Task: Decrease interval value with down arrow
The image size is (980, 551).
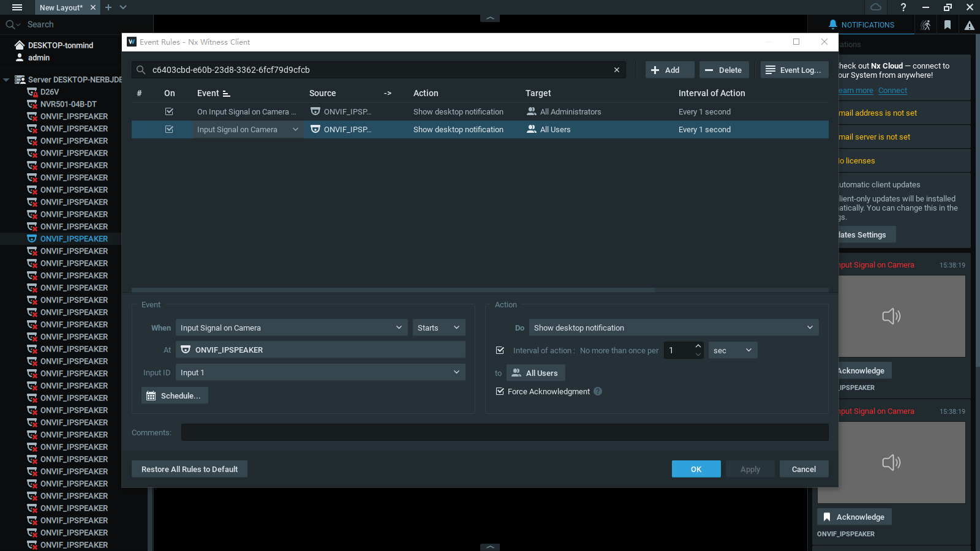Action: (698, 354)
